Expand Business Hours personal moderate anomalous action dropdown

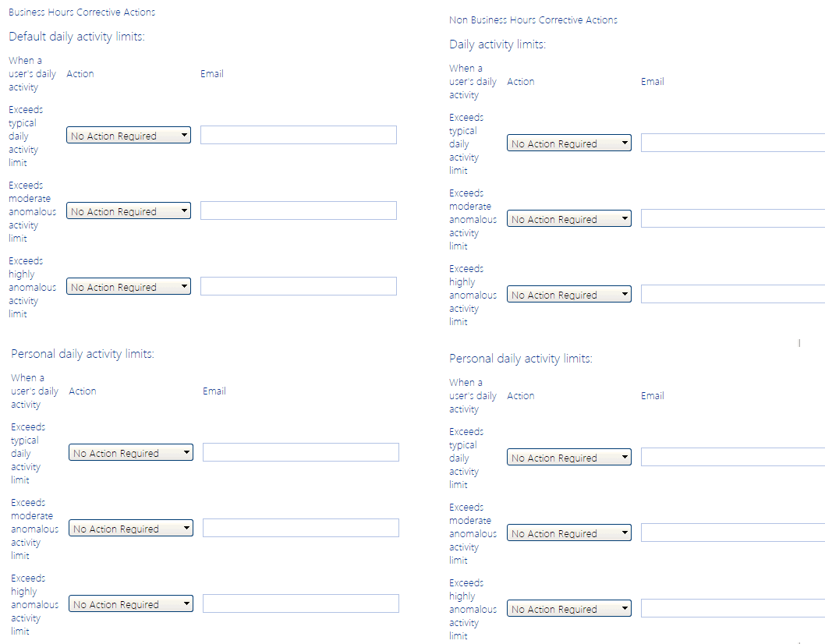tap(131, 529)
